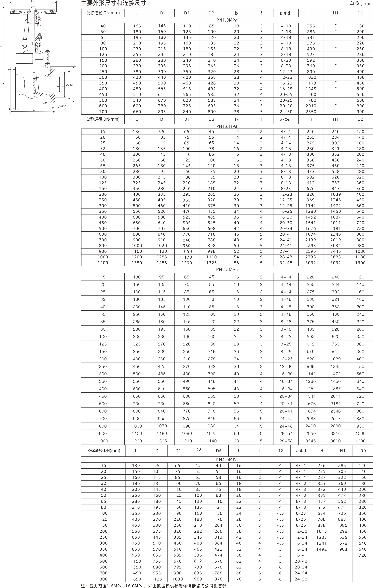Click the H1 value 3034
The width and height of the screenshot is (373, 588).
click(x=335, y=246)
